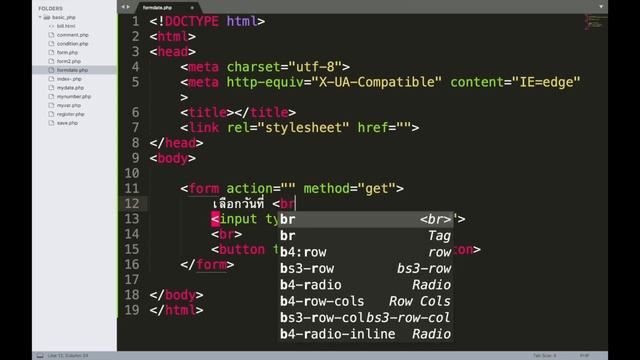Place cursor on the DOCTYPE keyword
The height and width of the screenshot is (360, 640).
pyautogui.click(x=192, y=21)
